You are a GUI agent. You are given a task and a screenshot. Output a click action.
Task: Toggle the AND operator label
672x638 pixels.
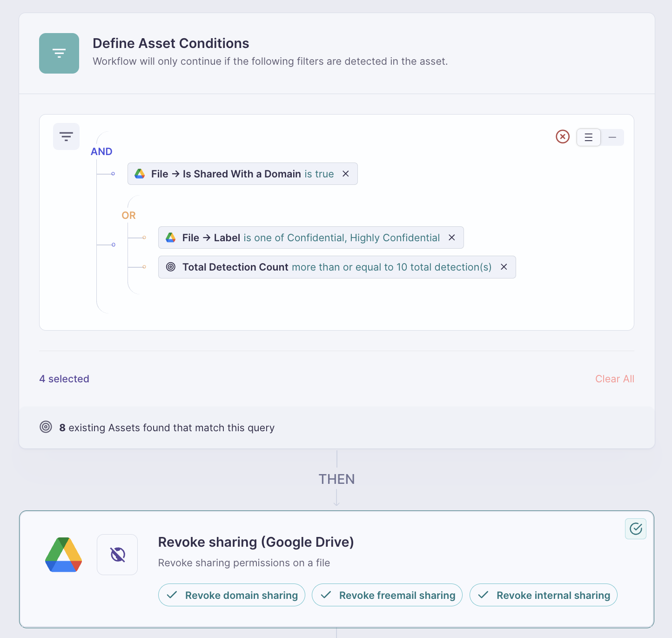coord(101,151)
